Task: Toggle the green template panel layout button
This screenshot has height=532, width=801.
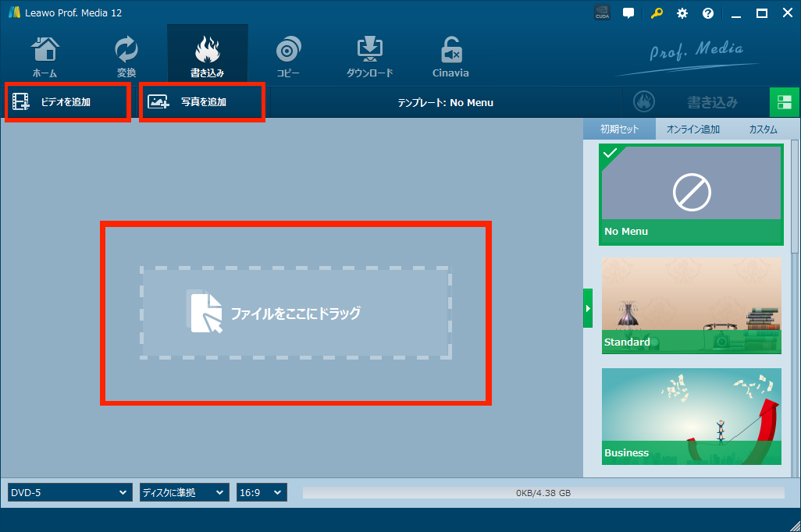Action: [785, 102]
